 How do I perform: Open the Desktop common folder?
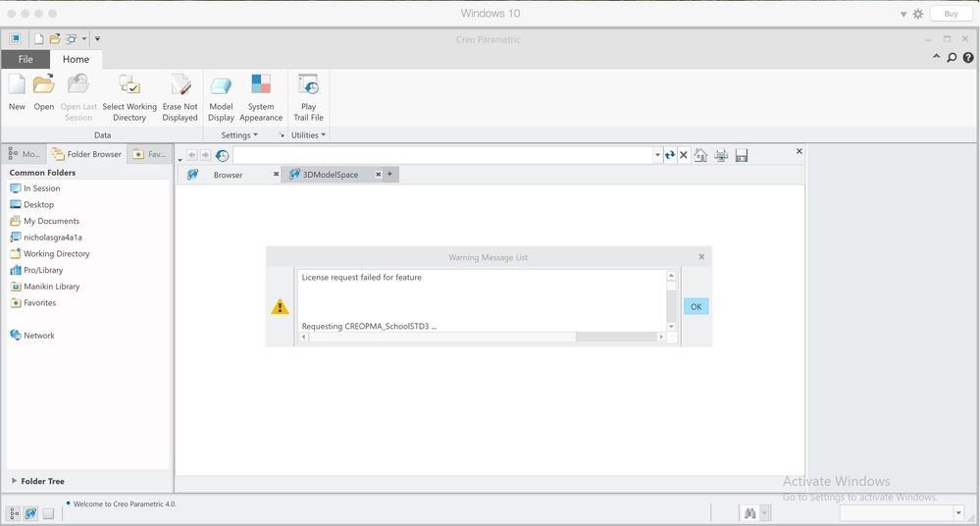point(31,204)
